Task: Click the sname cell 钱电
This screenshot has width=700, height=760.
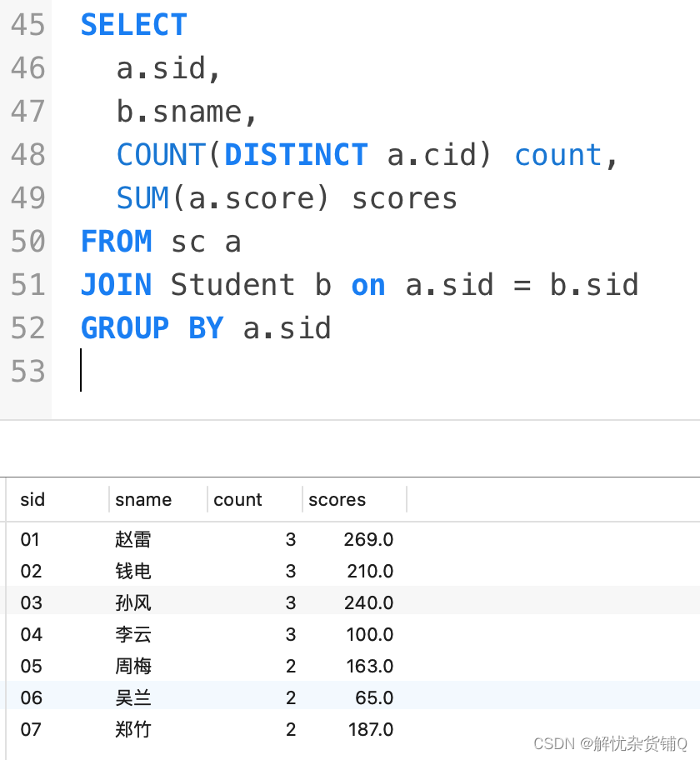Action: coord(133,571)
